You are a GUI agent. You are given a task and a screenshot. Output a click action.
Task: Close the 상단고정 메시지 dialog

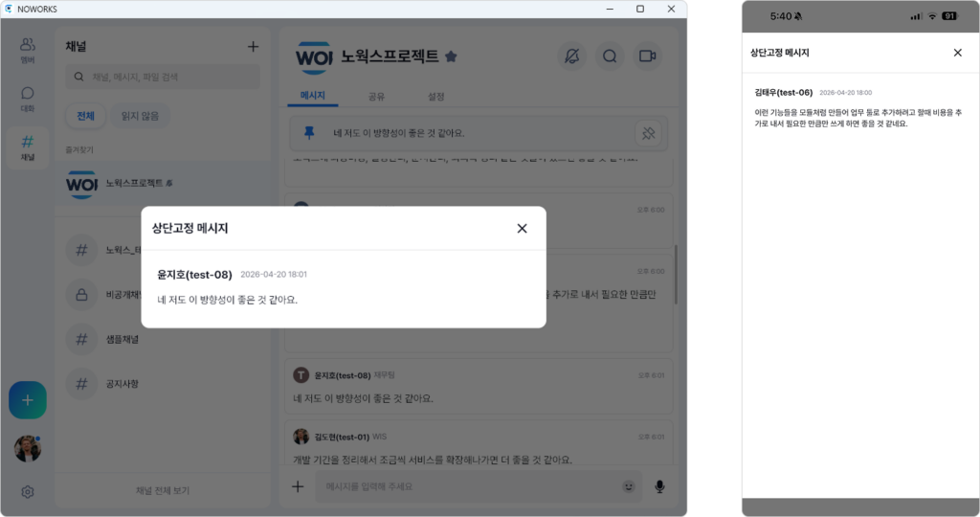pyautogui.click(x=522, y=228)
